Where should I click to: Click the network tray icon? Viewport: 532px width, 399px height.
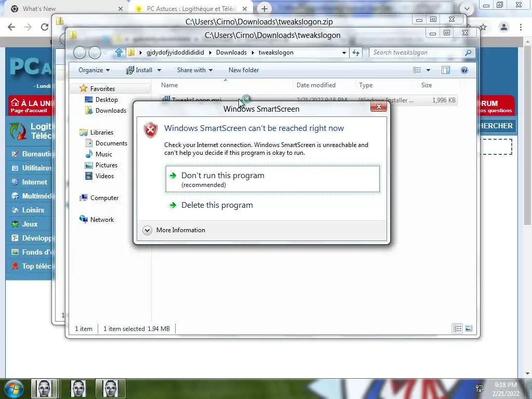pos(480,389)
